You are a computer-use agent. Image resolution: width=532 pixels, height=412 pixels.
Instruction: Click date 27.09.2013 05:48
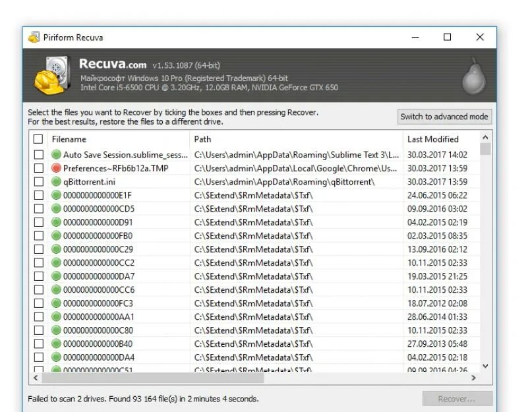pyautogui.click(x=437, y=344)
